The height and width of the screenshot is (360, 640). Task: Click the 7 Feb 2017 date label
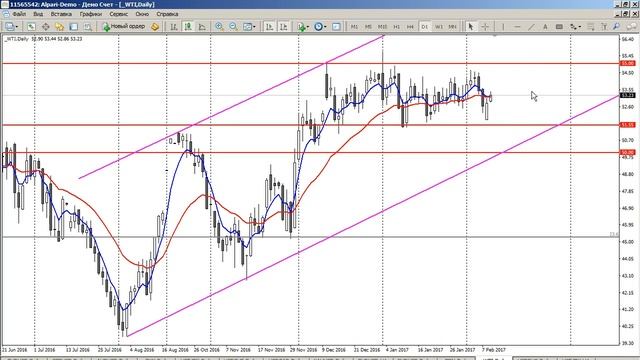click(x=493, y=350)
